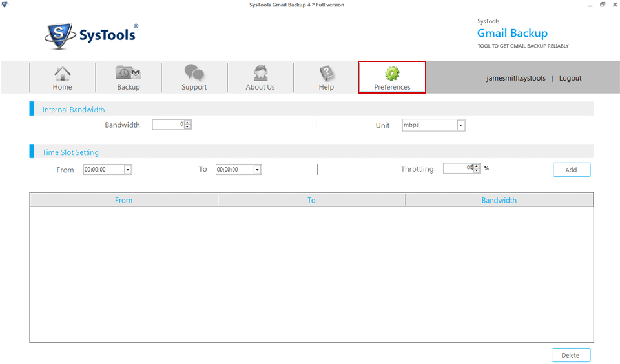Click the Time Slot Setting section heading
The height and width of the screenshot is (364, 620).
tap(70, 152)
